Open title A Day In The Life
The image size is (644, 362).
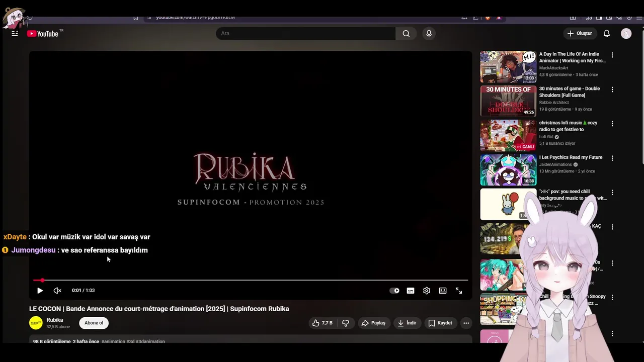(x=573, y=57)
